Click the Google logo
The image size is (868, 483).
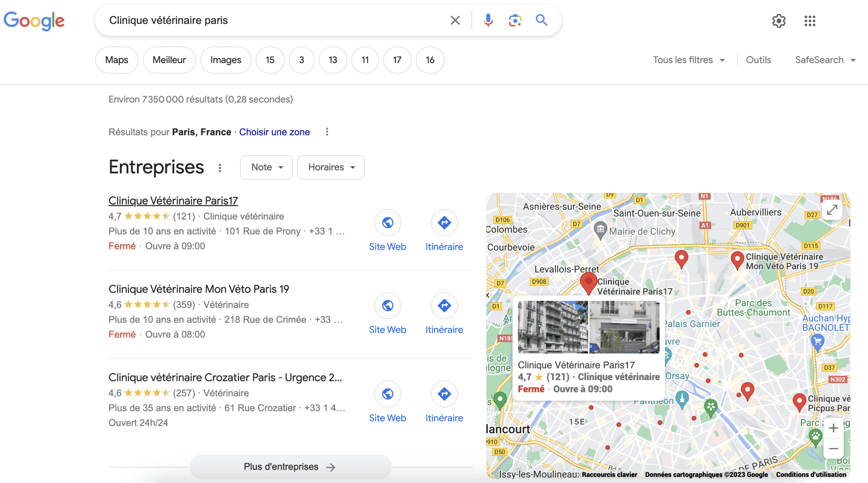click(34, 21)
